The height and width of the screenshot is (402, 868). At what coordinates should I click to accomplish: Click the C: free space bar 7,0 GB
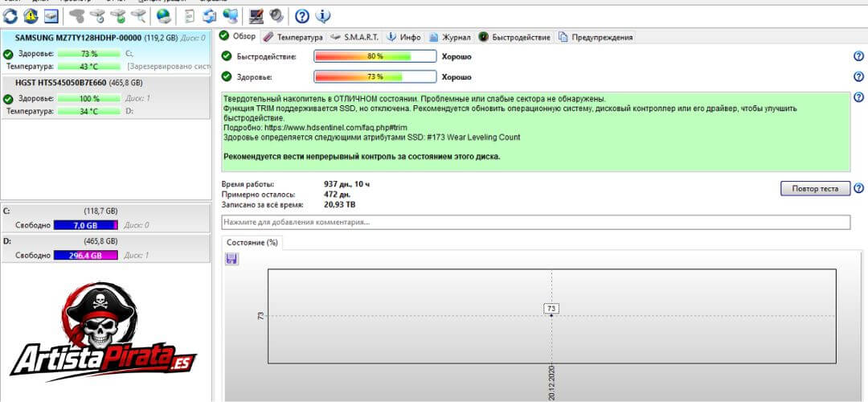pos(86,225)
